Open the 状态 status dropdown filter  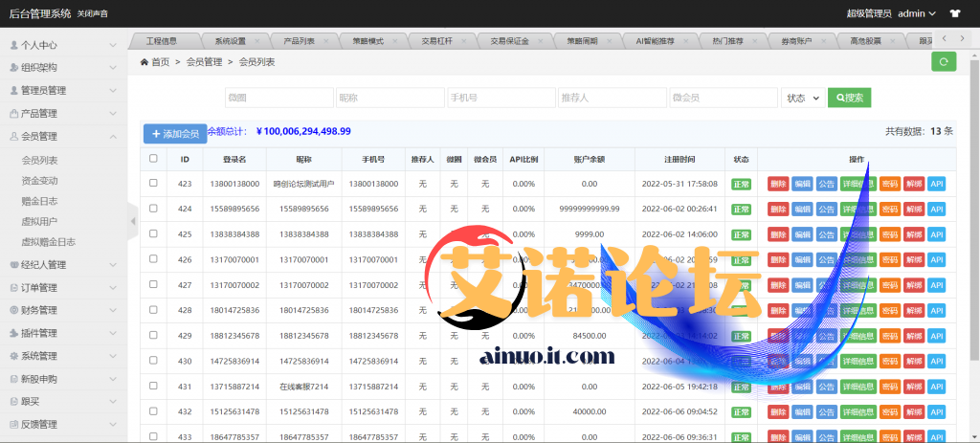(x=803, y=98)
